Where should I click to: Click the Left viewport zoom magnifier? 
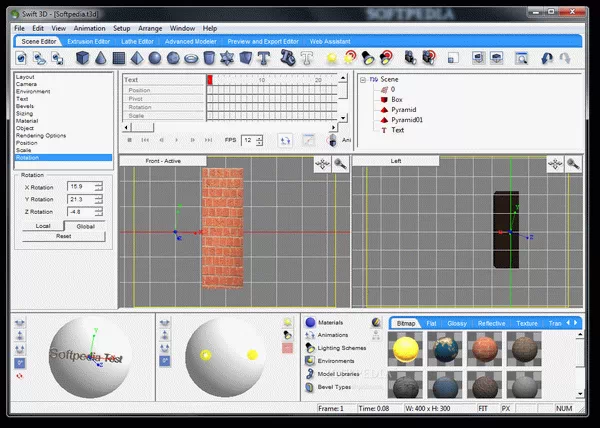coord(573,164)
